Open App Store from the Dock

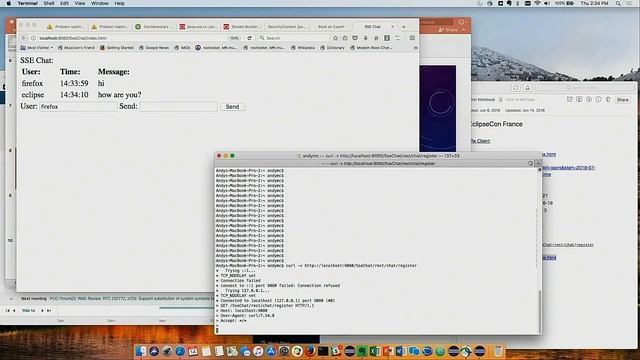tap(271, 351)
